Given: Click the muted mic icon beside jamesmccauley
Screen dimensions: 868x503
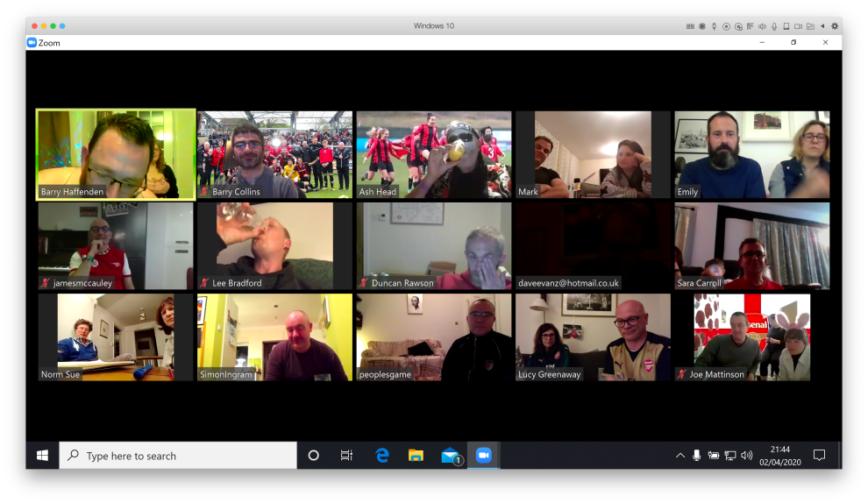Looking at the screenshot, I should [46, 283].
